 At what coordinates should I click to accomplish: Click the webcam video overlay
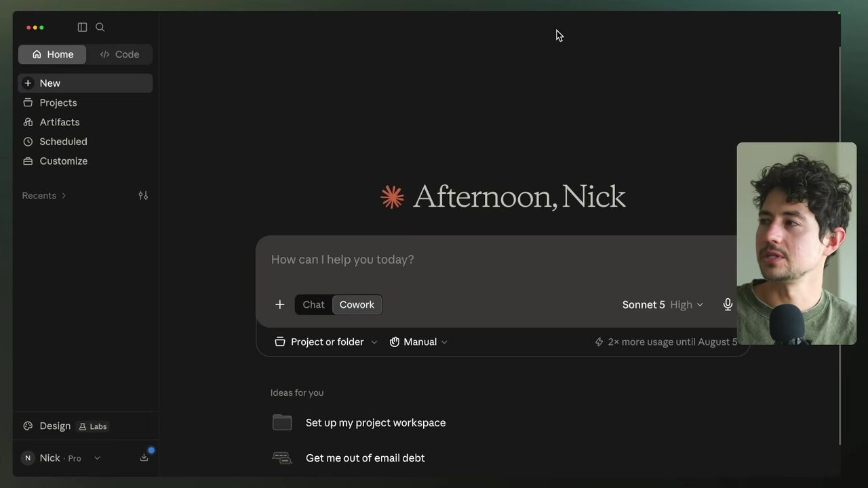[797, 243]
